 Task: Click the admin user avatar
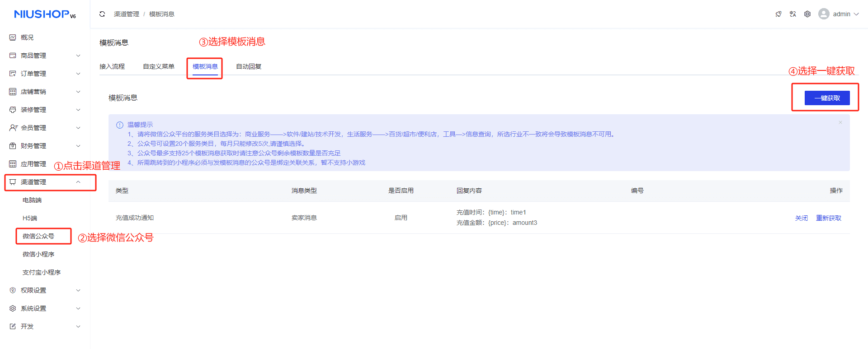[824, 14]
